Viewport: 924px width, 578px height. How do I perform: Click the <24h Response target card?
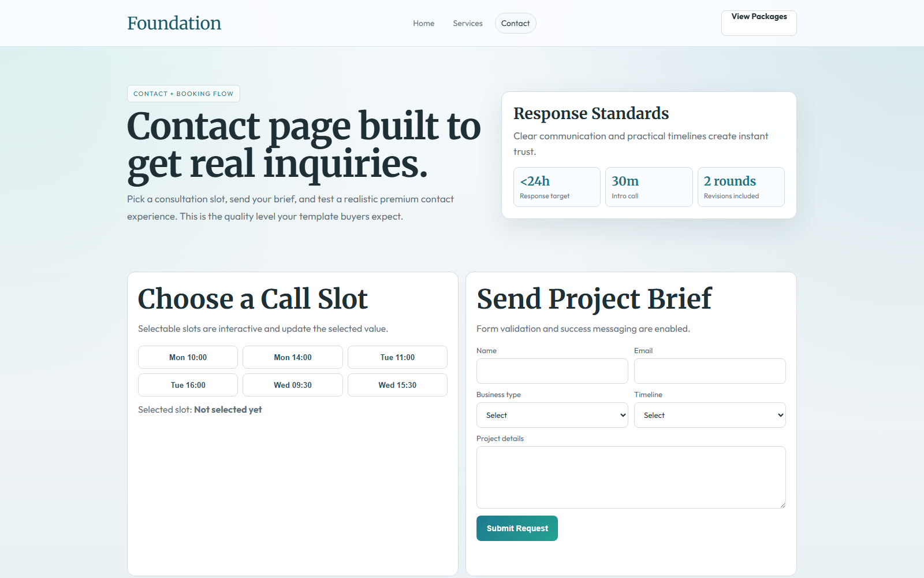point(556,187)
